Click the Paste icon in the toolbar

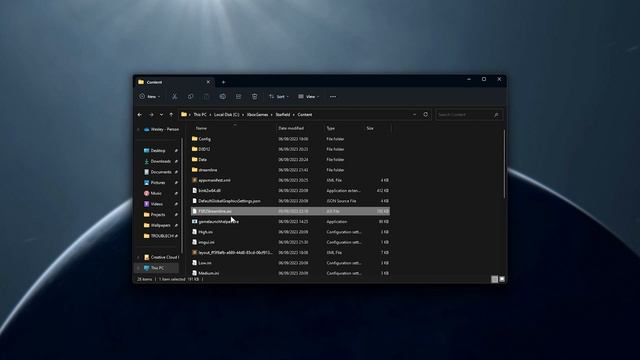[x=206, y=97]
